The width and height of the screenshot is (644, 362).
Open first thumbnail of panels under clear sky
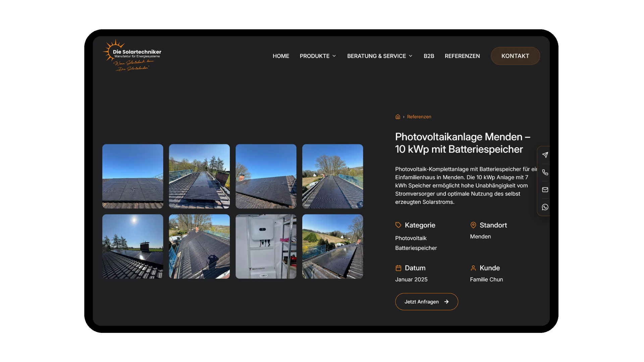tap(133, 176)
